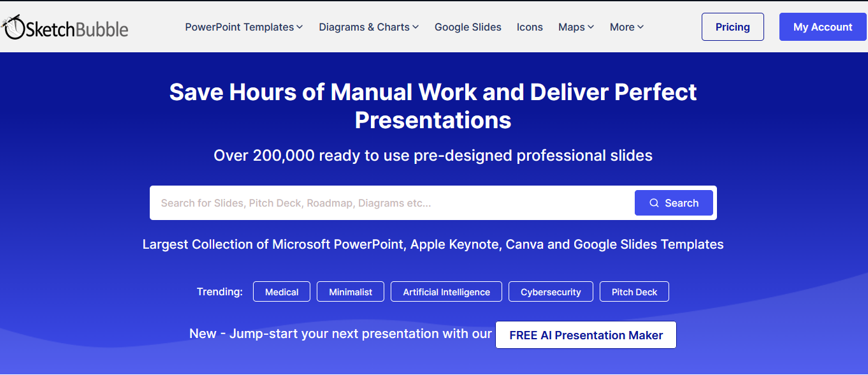
Task: Click in the slide search field
Action: 392,203
